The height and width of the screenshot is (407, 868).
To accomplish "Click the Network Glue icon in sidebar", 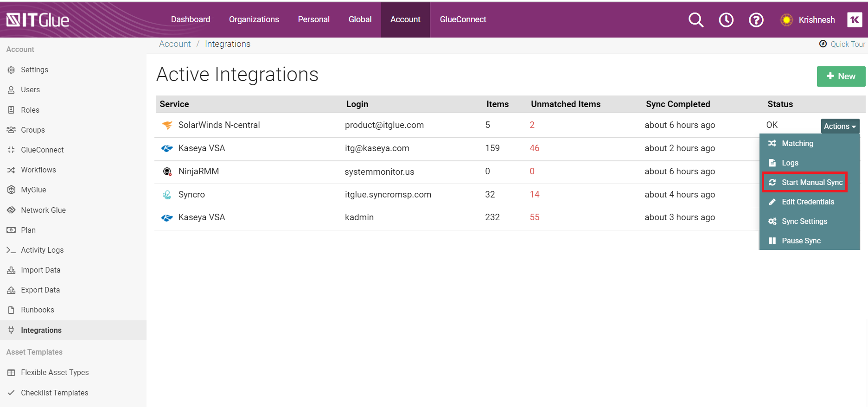I will click(x=11, y=210).
